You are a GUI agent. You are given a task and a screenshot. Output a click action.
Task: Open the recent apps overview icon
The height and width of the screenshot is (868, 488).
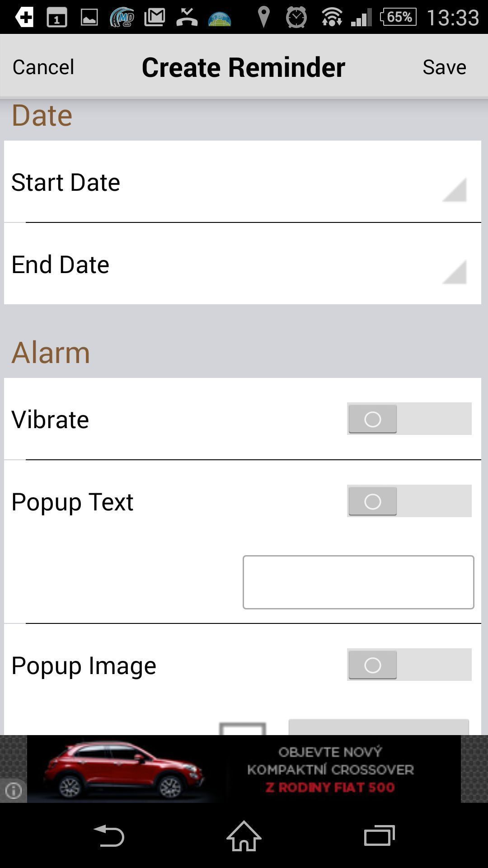(380, 835)
